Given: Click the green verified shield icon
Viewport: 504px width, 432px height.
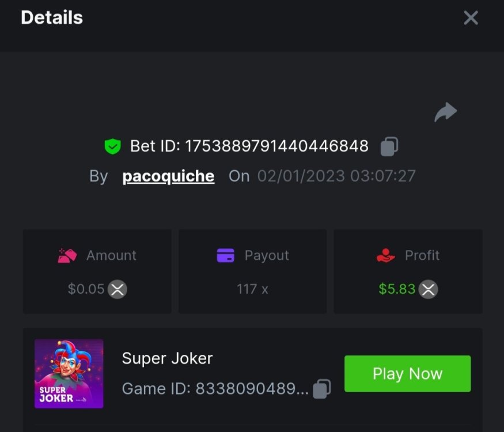Looking at the screenshot, I should (112, 147).
